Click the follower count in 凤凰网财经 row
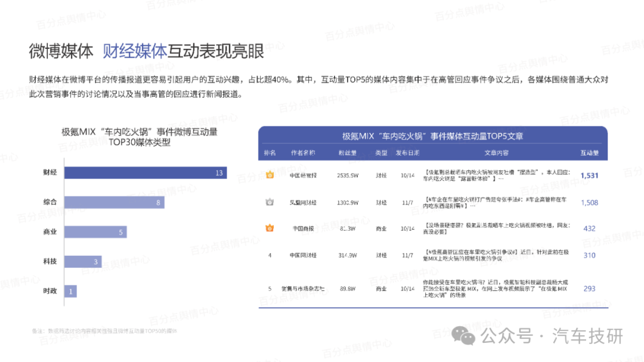This screenshot has width=644, height=362. click(348, 203)
